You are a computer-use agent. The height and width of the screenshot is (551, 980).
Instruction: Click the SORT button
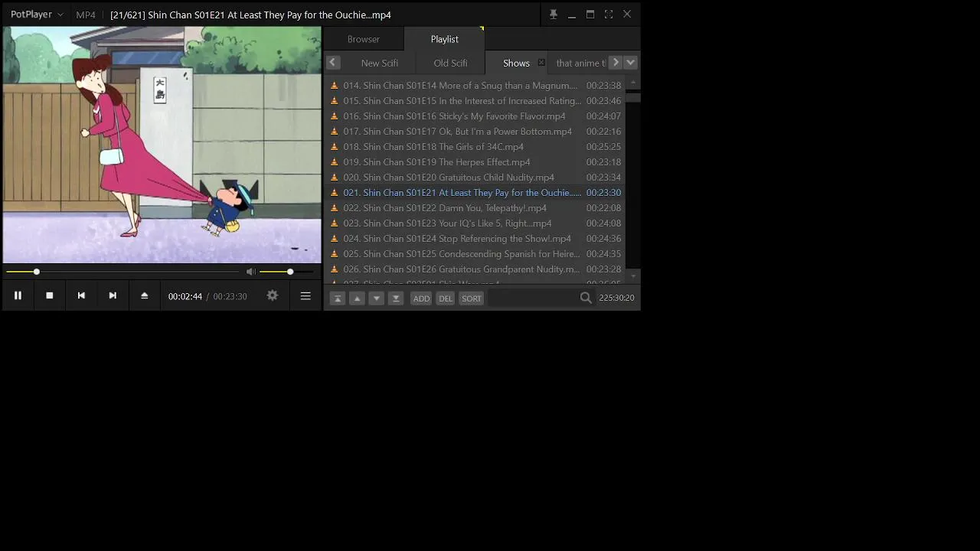[x=472, y=298]
